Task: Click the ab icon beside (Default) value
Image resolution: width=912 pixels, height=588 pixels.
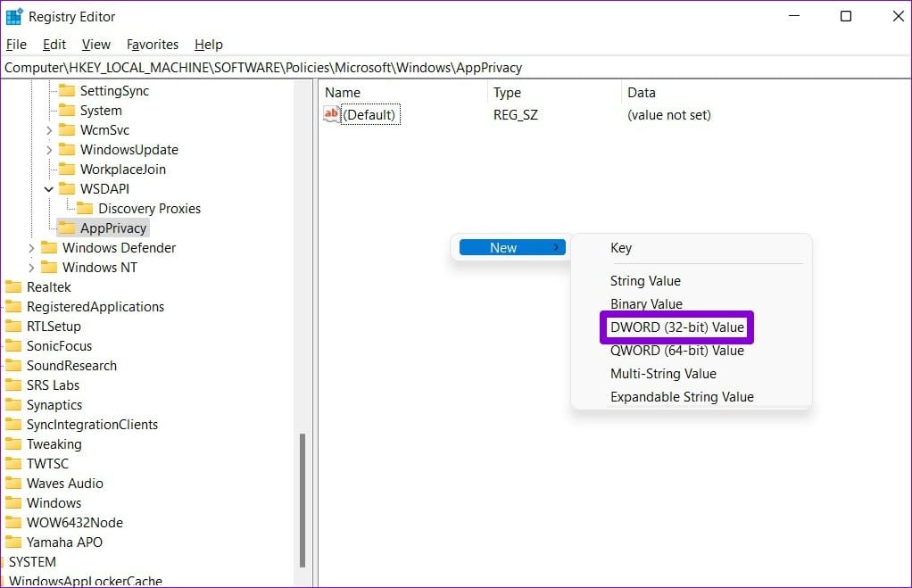Action: click(329, 114)
